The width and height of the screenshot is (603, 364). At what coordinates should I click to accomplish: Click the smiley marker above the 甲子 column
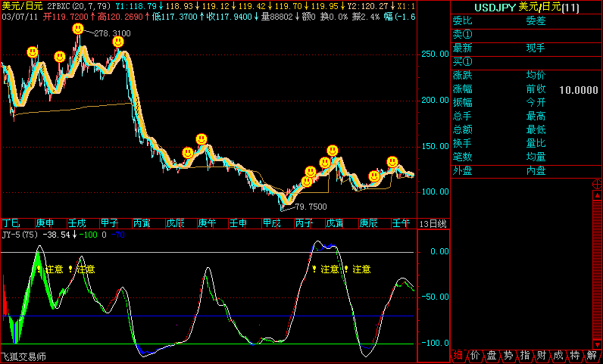tap(118, 42)
